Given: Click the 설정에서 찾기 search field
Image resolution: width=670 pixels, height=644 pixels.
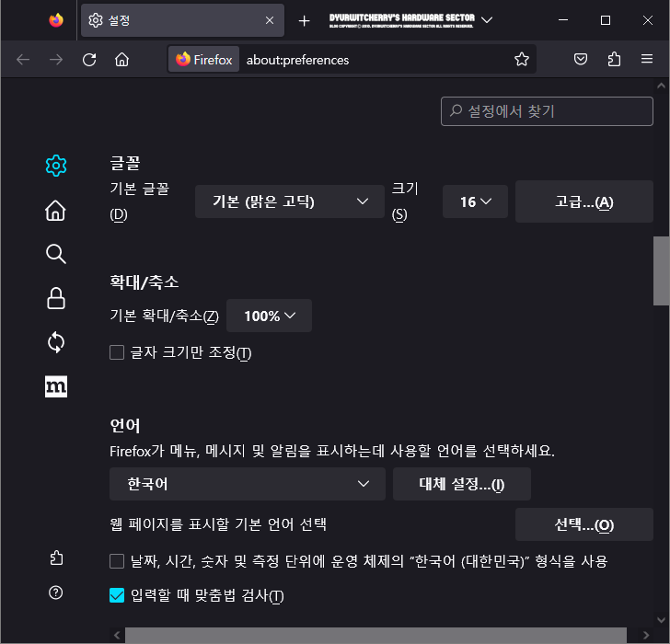Looking at the screenshot, I should click(x=547, y=111).
